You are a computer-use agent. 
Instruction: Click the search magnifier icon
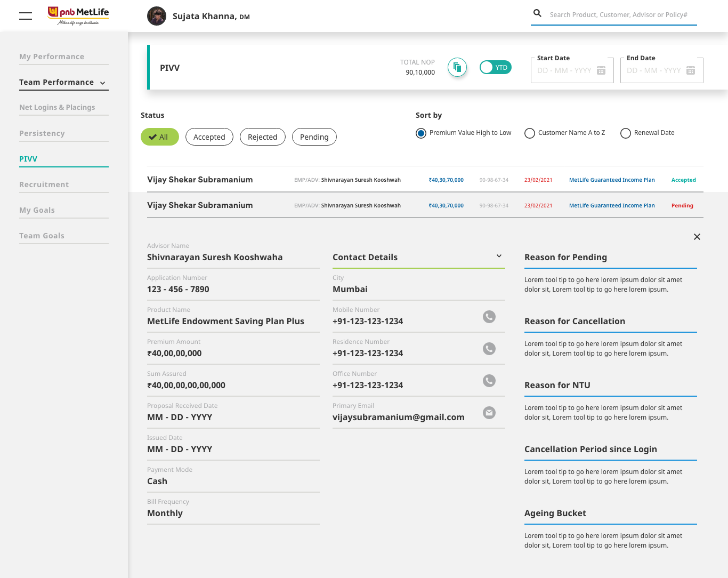537,13
